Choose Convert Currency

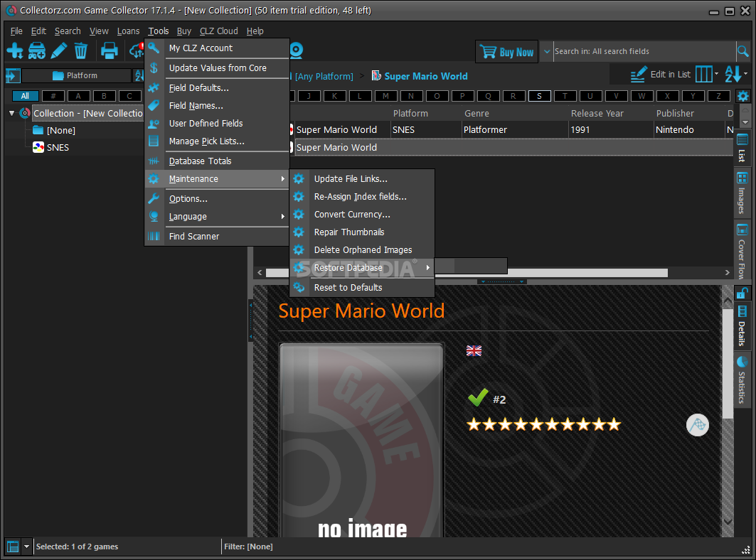coord(362,215)
